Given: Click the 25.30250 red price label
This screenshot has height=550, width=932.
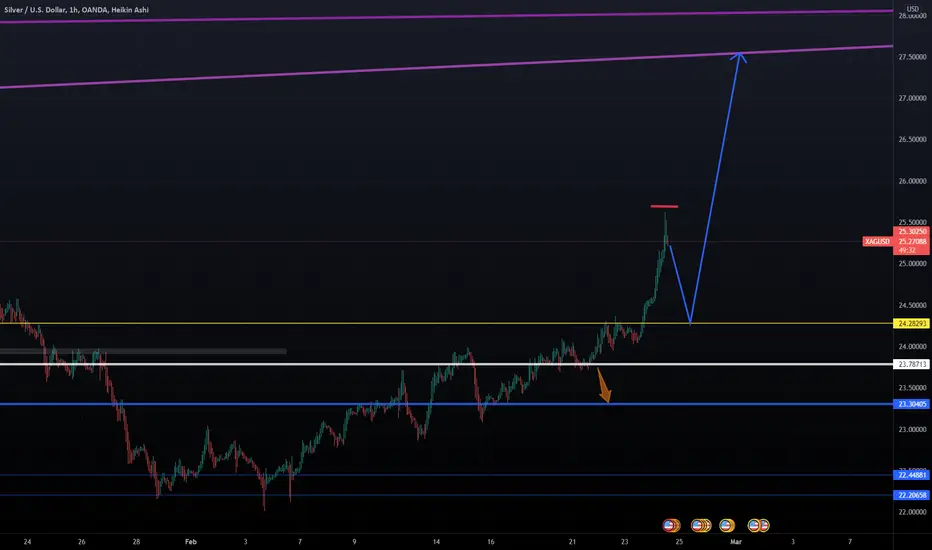Looking at the screenshot, I should (912, 232).
